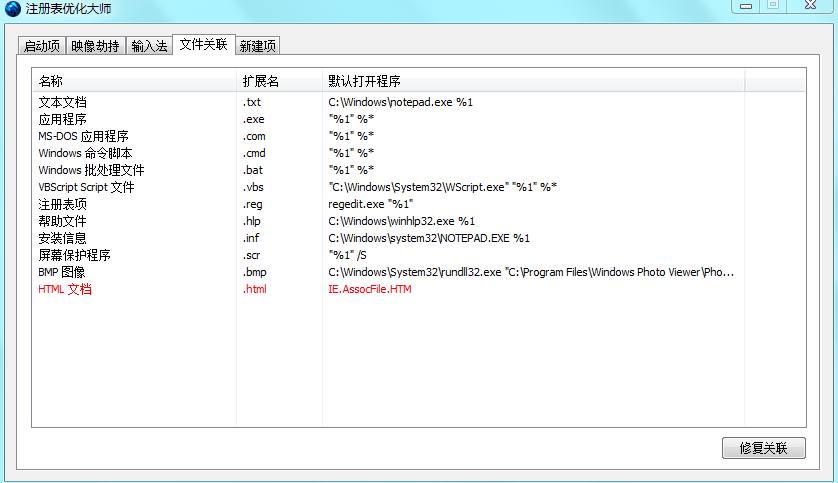
Task: Click the .cmd extension cell
Action: click(x=254, y=153)
